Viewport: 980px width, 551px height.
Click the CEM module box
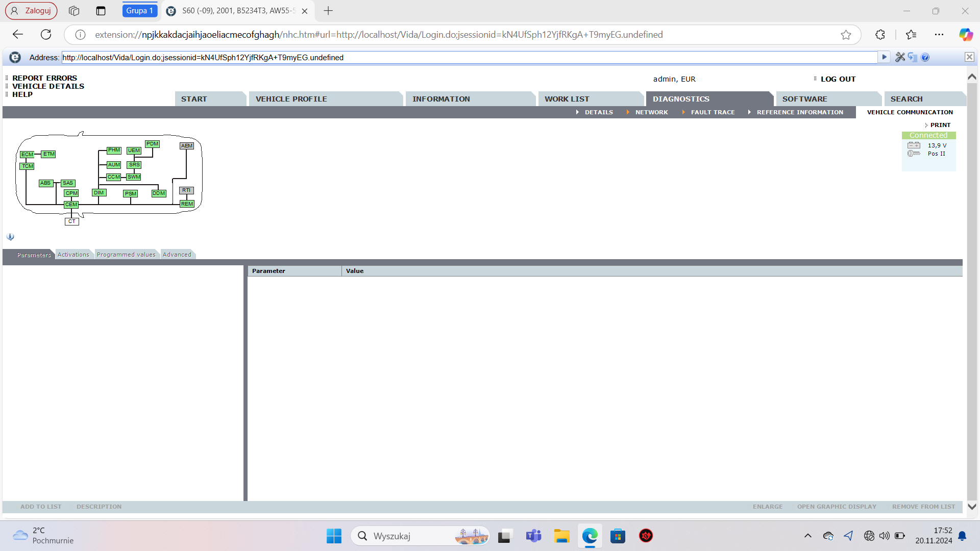71,205
